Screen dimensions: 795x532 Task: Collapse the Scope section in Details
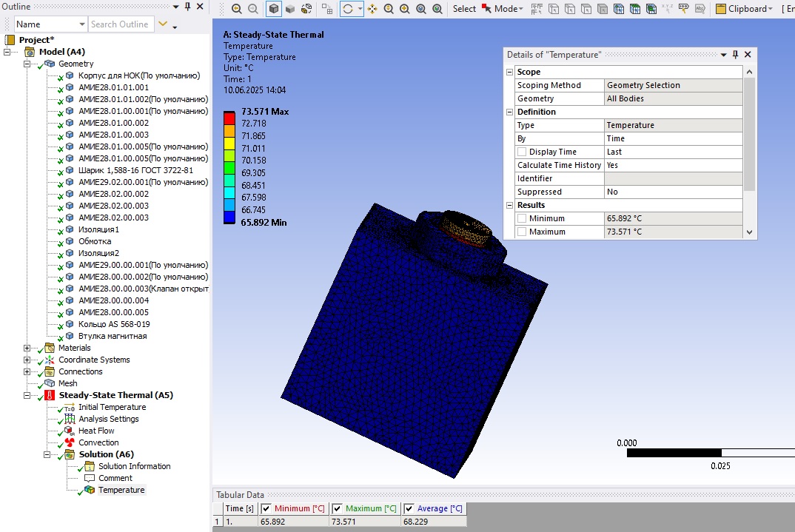click(509, 72)
